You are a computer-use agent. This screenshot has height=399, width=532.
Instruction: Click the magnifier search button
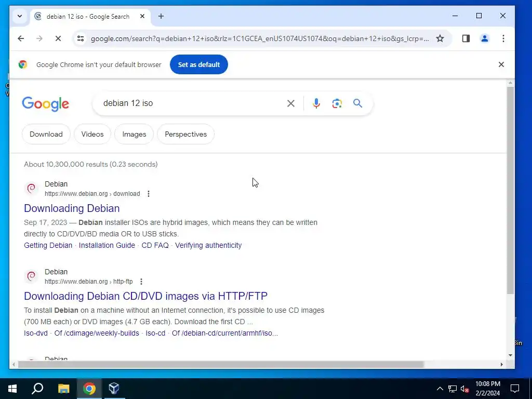pyautogui.click(x=357, y=103)
